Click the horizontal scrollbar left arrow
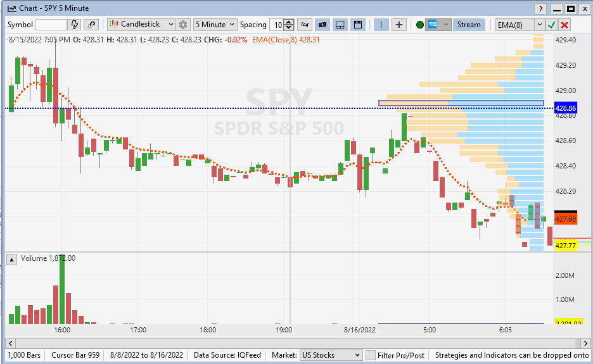The height and width of the screenshot is (364, 593). click(11, 343)
